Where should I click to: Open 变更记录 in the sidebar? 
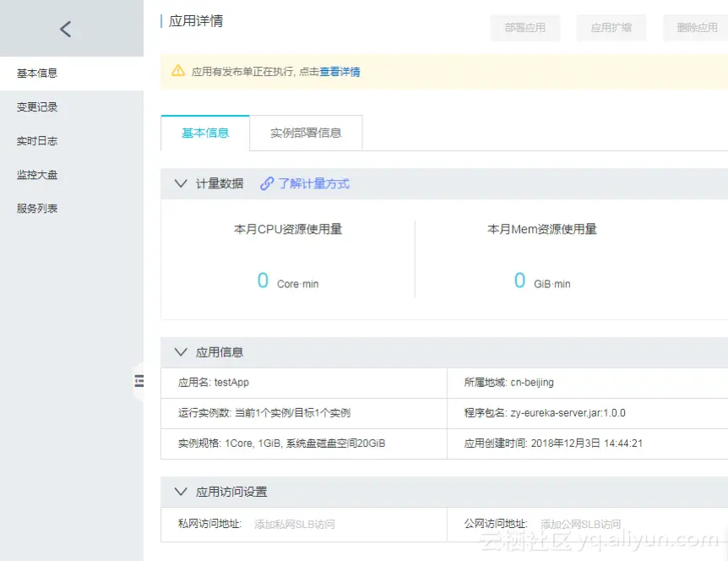[x=72, y=107]
